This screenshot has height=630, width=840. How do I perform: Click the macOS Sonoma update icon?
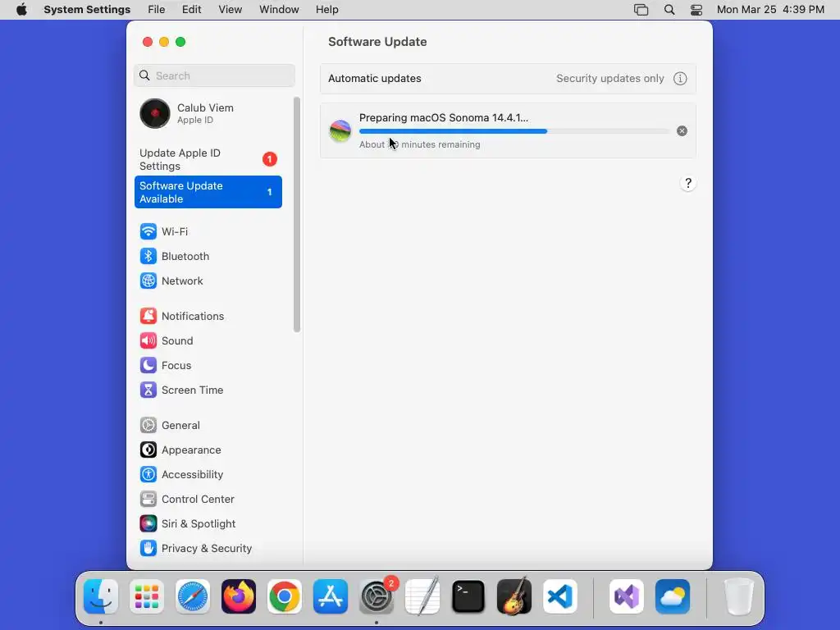pyautogui.click(x=340, y=130)
